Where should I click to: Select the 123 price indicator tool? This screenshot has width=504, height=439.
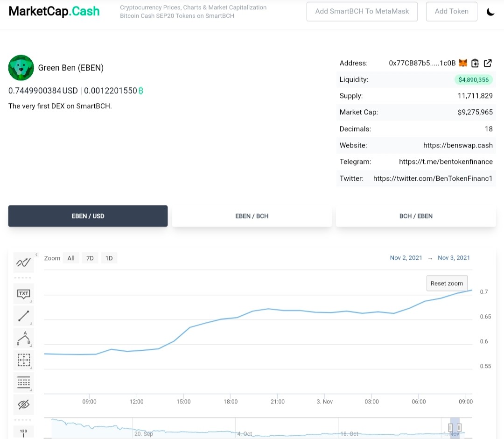click(23, 432)
